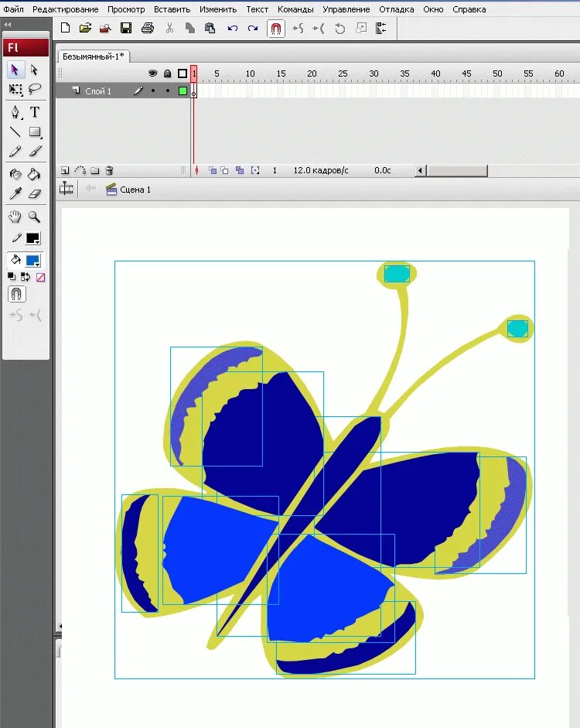Toggle show/hide all layers eye icon
The width and height of the screenshot is (580, 728).
click(152, 73)
